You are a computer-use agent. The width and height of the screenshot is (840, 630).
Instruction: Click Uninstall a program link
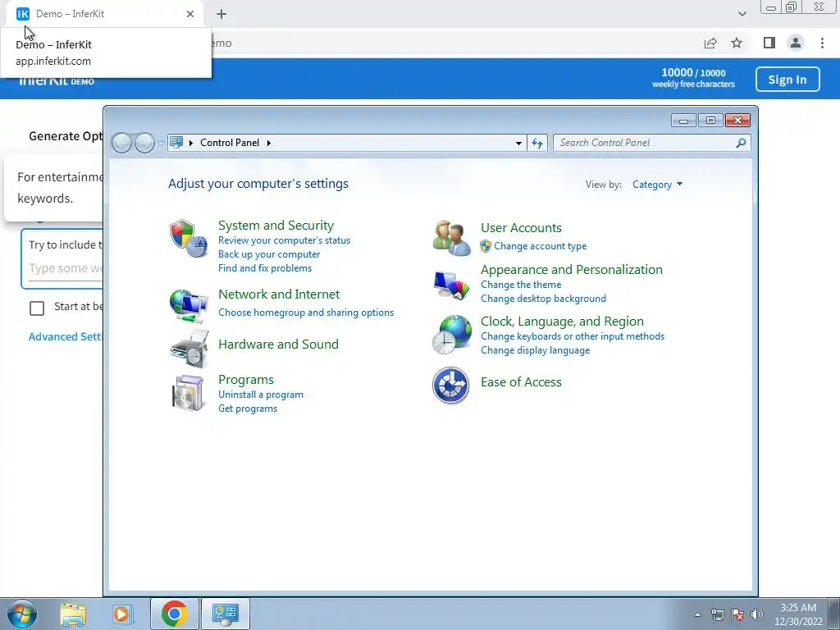(x=260, y=395)
